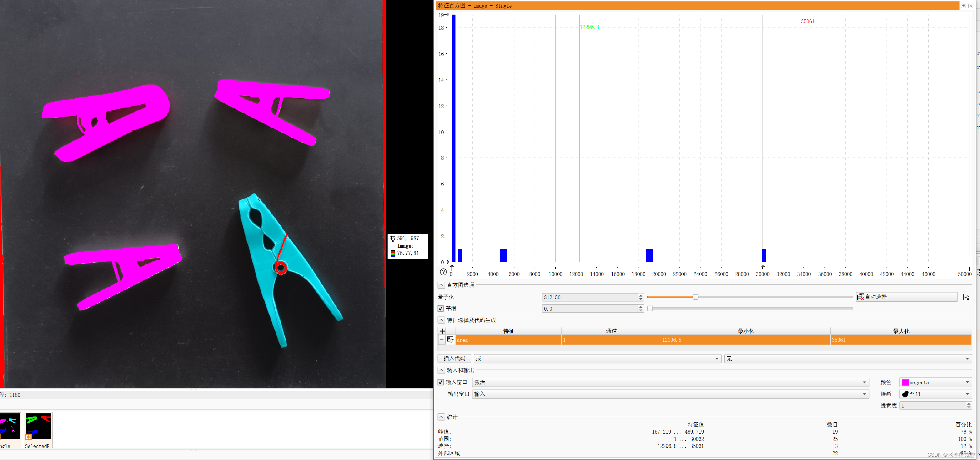The image size is (980, 460).
Task: Click the area row image-check icon
Action: coord(450,340)
